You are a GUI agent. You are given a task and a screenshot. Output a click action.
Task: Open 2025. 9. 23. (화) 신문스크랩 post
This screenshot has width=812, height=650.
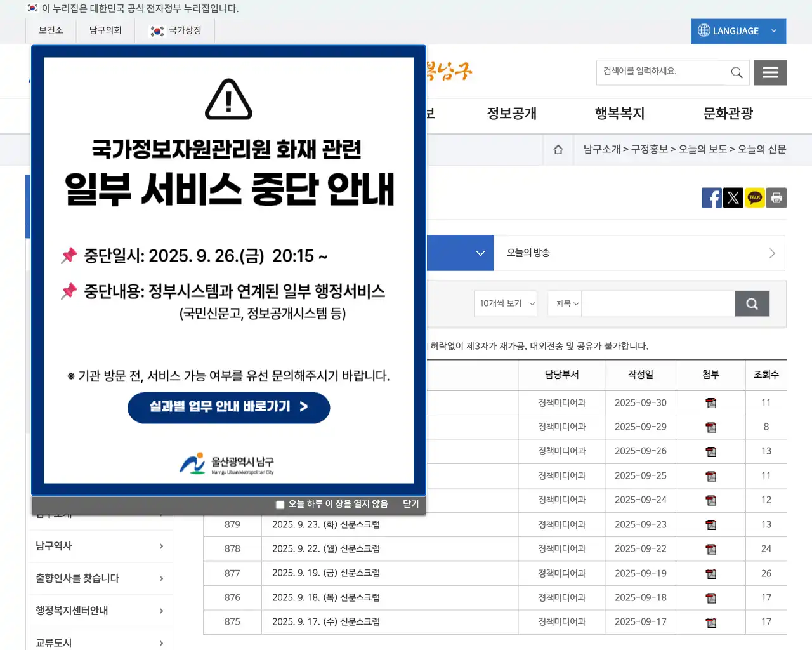click(326, 524)
